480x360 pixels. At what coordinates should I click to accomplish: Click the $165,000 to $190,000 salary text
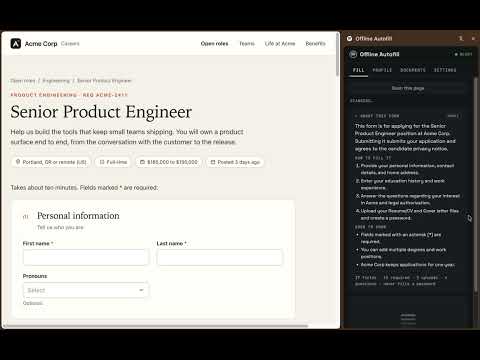[172, 162]
